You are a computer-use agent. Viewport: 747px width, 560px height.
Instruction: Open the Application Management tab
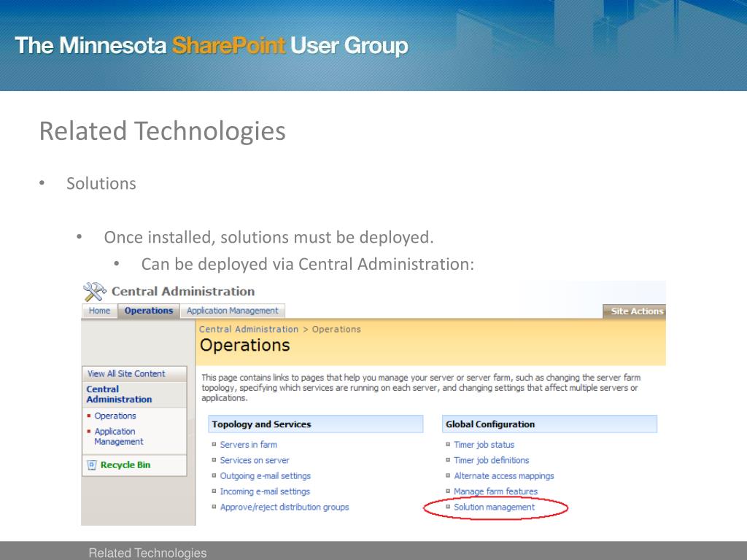233,311
